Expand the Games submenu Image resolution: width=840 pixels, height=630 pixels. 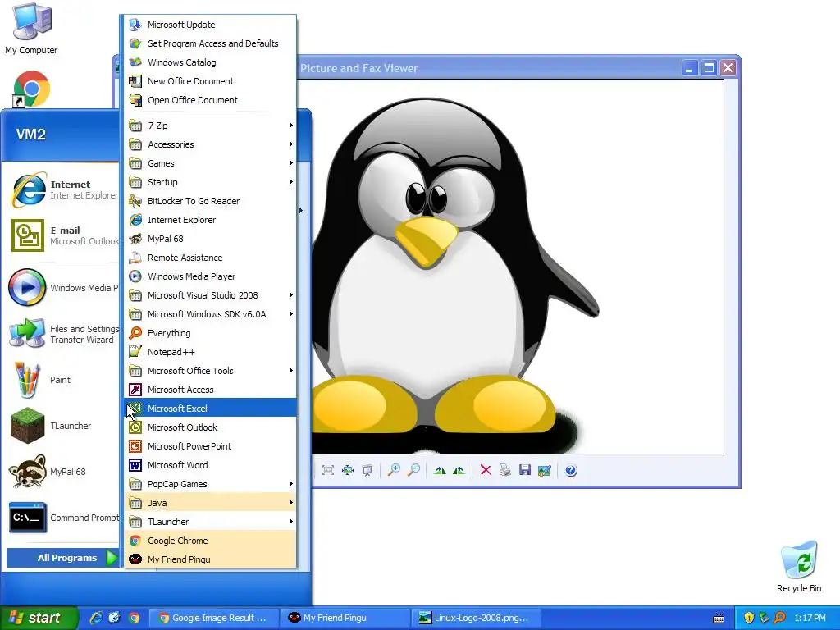pos(211,163)
